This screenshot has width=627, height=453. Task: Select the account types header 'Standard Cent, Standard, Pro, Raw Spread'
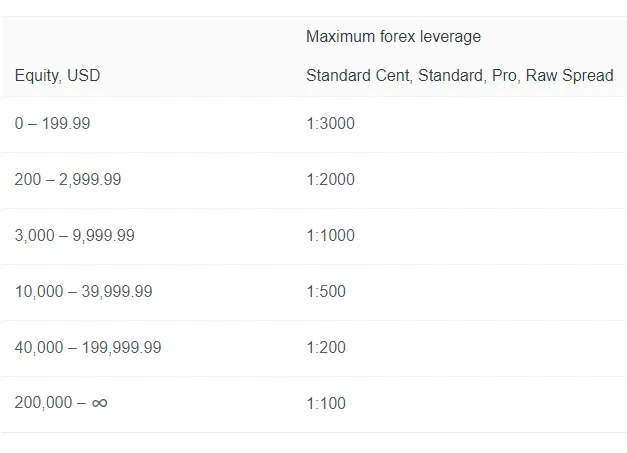click(460, 76)
